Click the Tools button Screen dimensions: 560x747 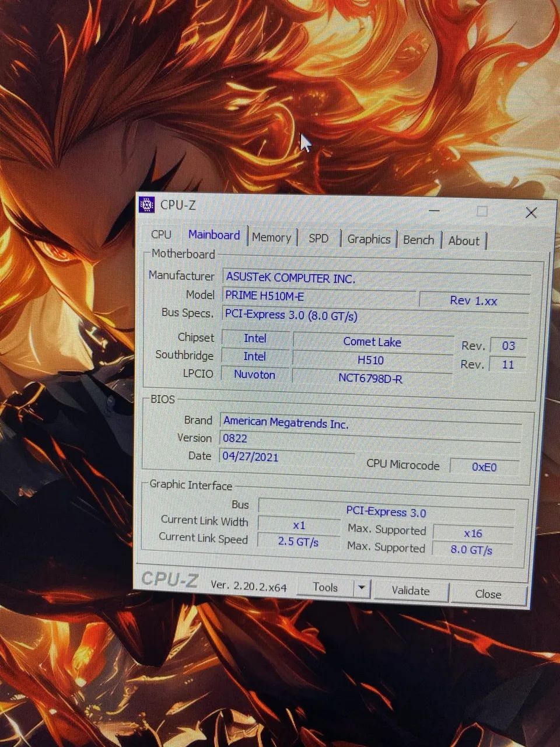pyautogui.click(x=325, y=588)
